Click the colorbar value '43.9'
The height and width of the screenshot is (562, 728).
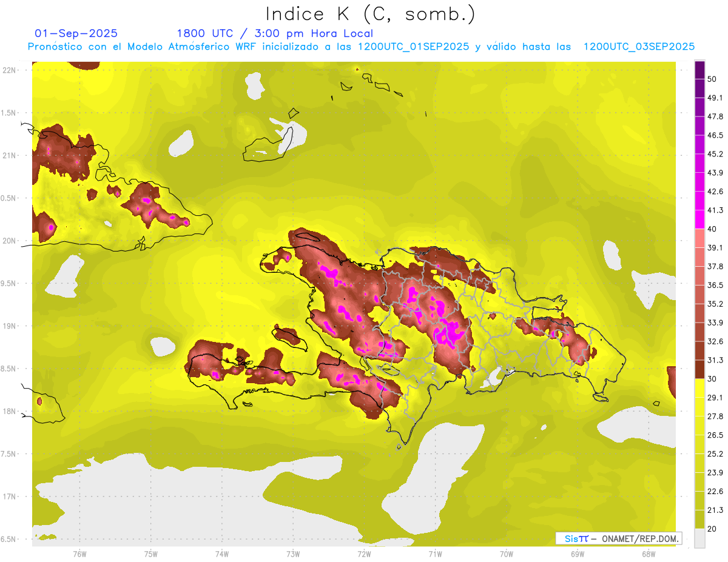715,173
